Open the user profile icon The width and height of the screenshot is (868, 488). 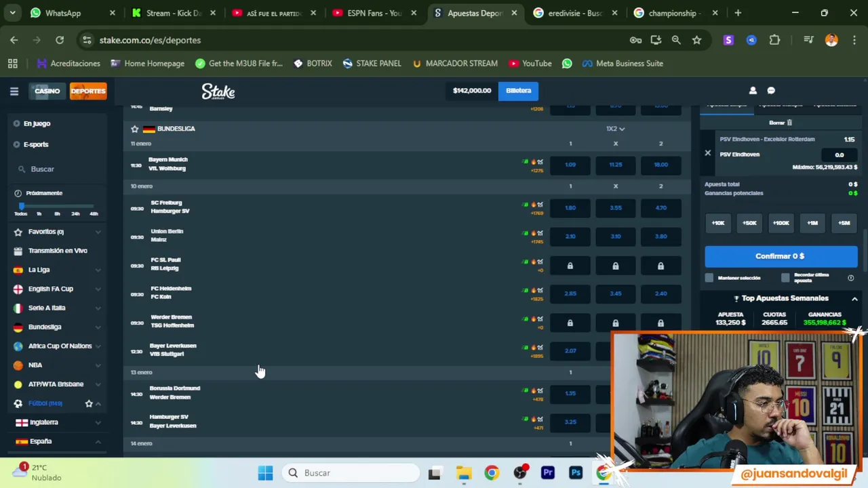tap(753, 90)
